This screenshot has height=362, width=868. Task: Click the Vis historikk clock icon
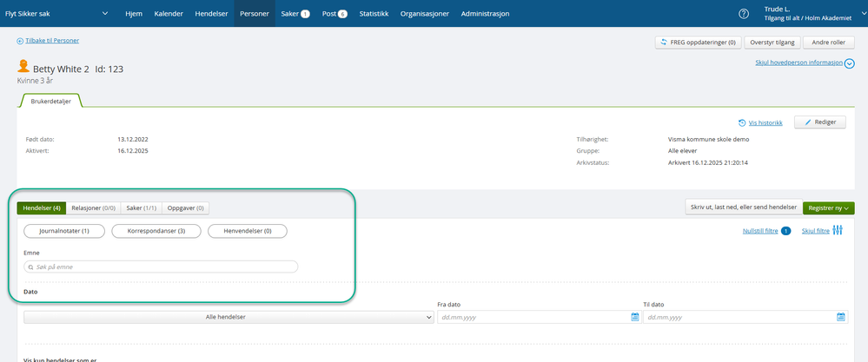(x=742, y=122)
